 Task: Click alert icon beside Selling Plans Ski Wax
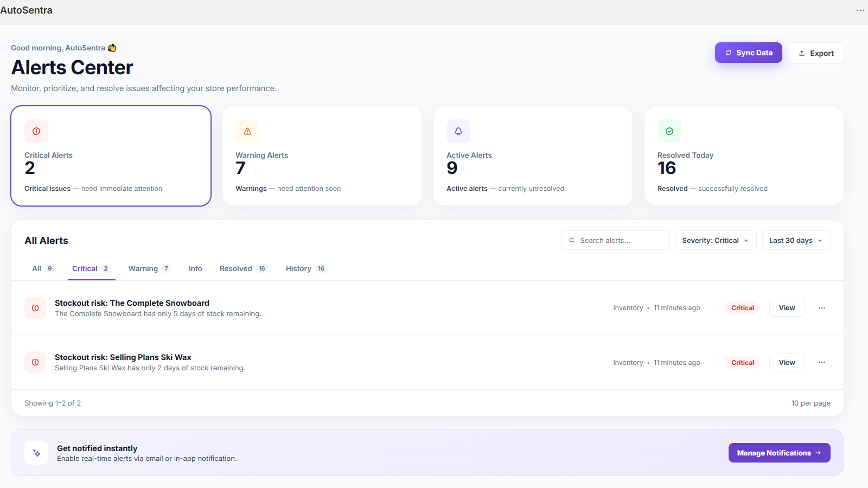(35, 362)
